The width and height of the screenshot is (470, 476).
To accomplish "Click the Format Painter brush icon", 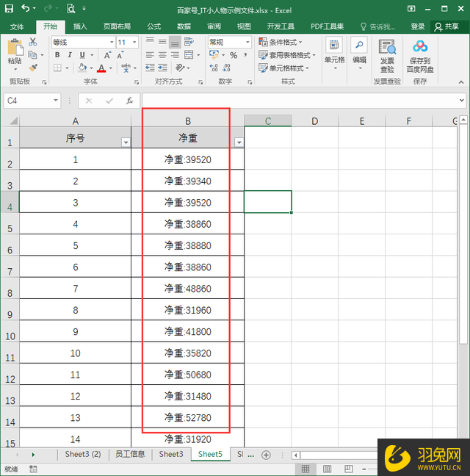I will [33, 68].
